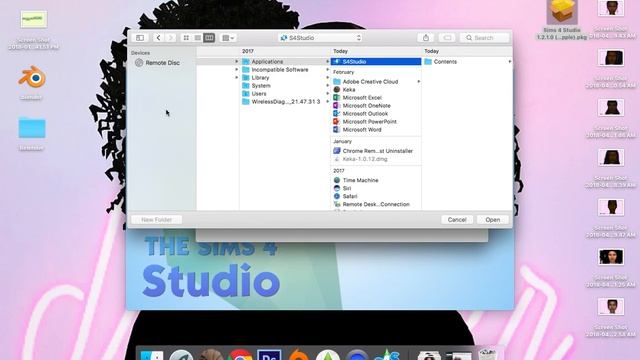Open the yellow note screenshot on the desktop
The height and width of the screenshot is (360, 640).
(33, 19)
